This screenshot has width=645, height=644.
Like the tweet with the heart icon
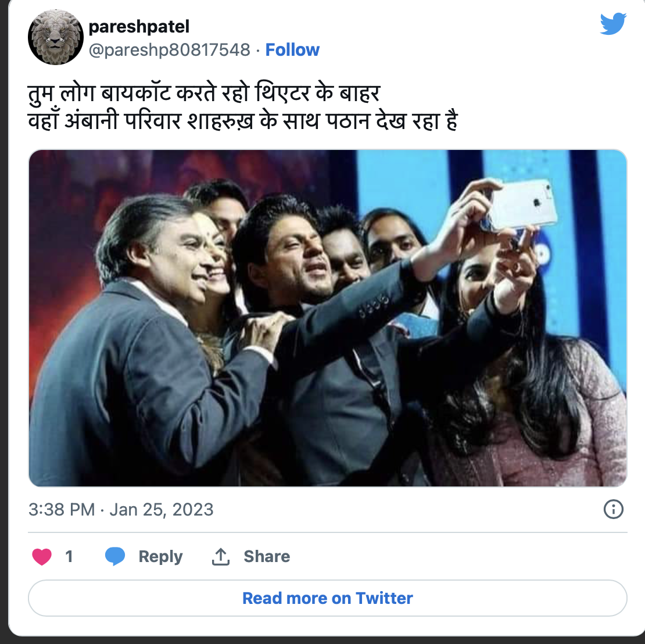click(42, 557)
